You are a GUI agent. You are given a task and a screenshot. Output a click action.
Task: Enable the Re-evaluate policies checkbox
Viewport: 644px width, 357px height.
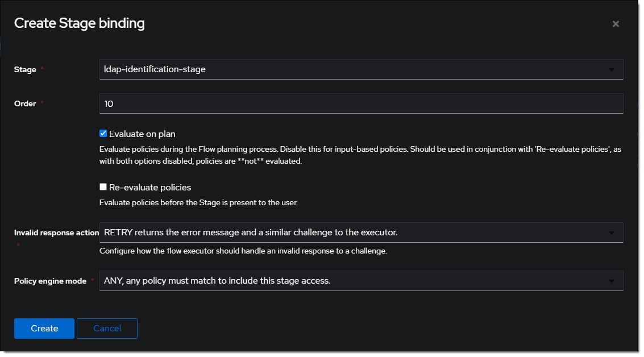point(103,186)
